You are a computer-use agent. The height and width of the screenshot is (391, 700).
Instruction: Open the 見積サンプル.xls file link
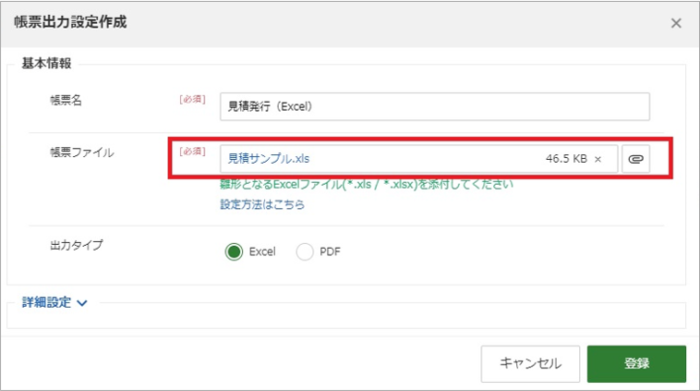(269, 158)
